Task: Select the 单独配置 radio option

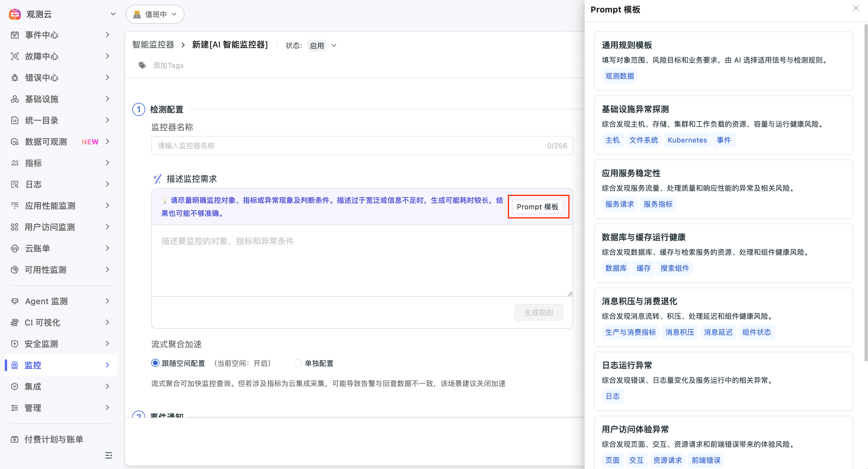Action: coord(298,363)
